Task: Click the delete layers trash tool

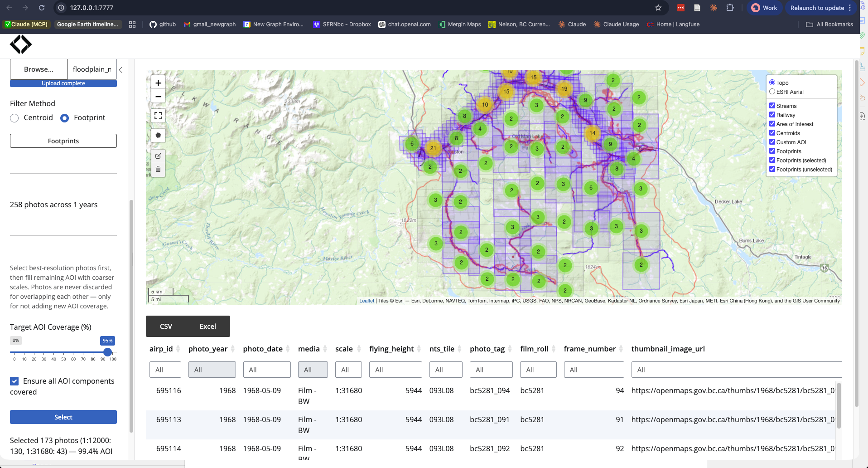Action: 158,169
